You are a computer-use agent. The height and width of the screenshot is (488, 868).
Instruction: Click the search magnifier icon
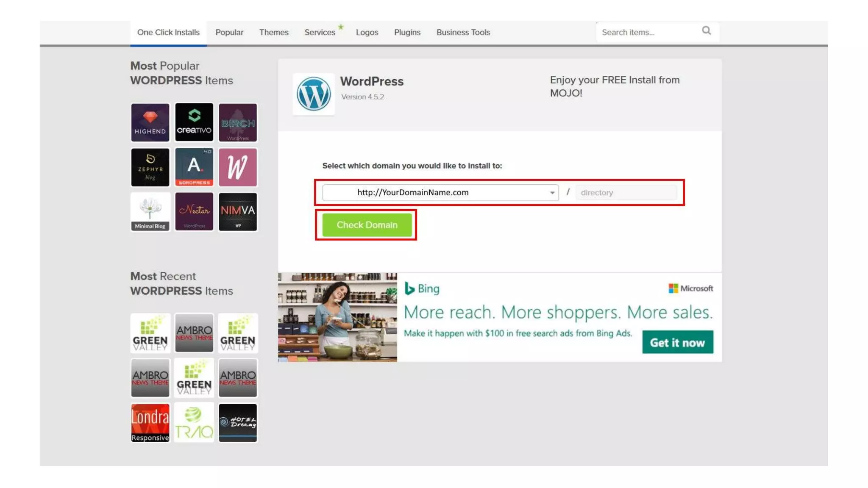707,30
